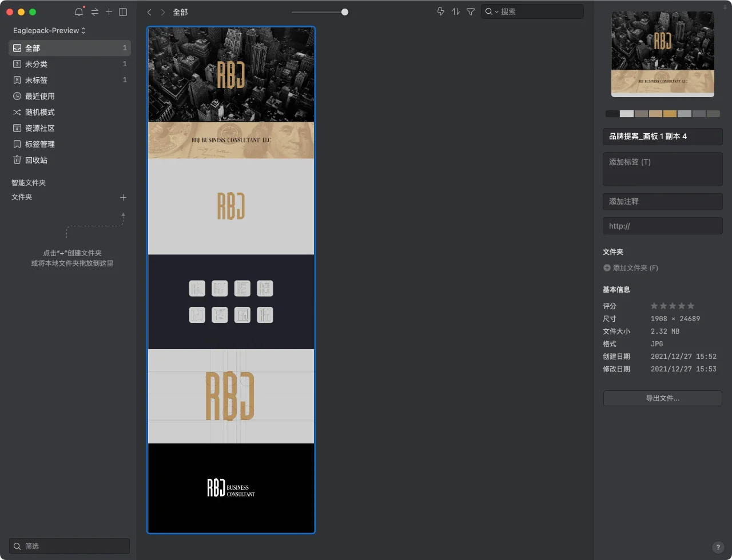Adjust the thumbnail size slider
The height and width of the screenshot is (560, 732).
pos(345,12)
